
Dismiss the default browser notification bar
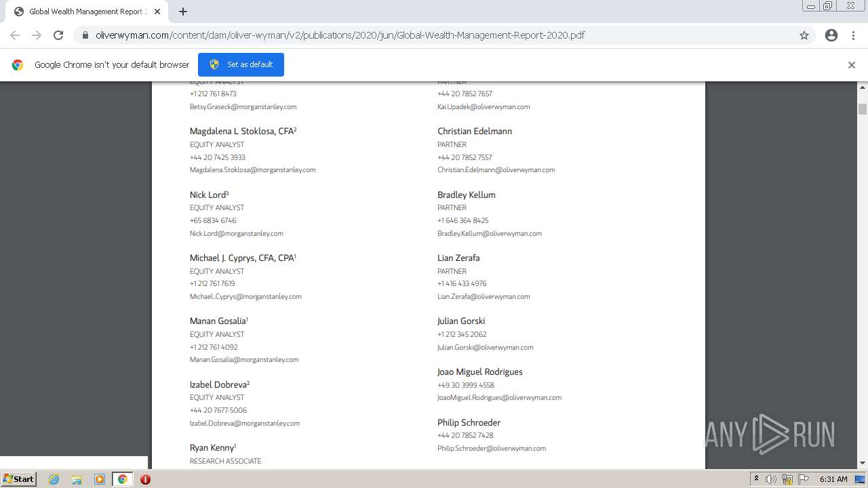coord(852,65)
